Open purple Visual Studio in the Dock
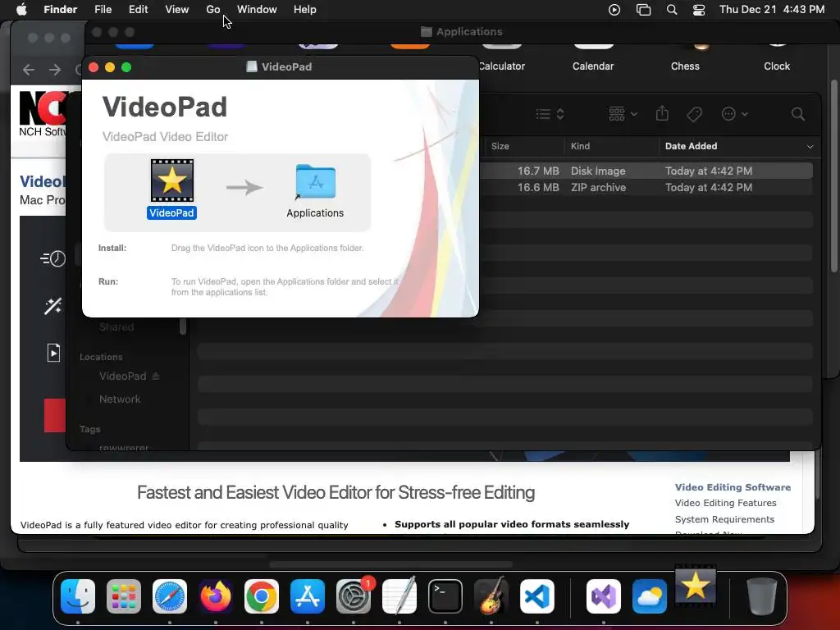The image size is (840, 630). point(604,596)
